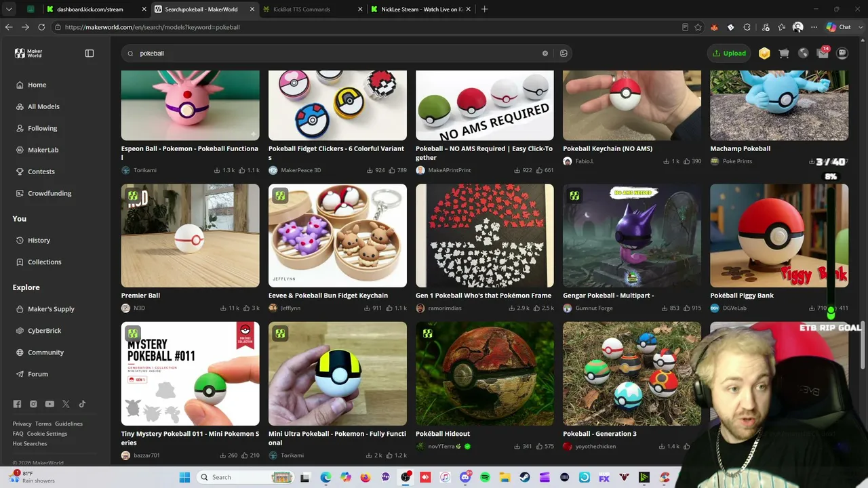
Task: Open the MakerWorld logo home link
Action: point(28,53)
